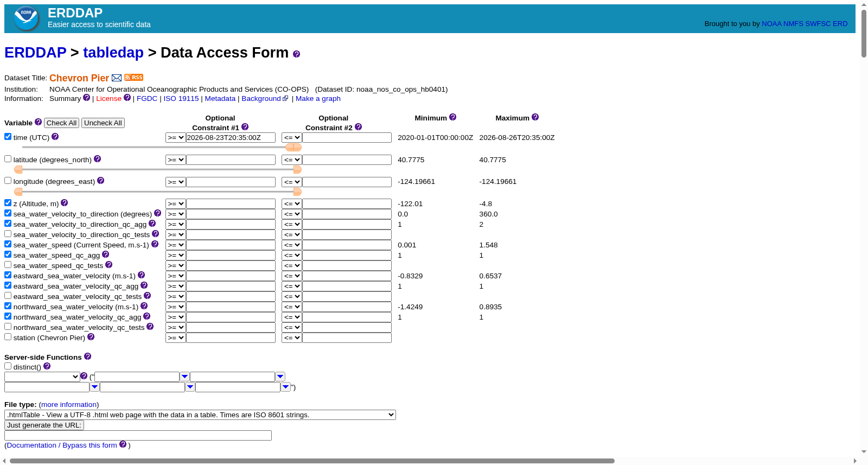Open time constraint #1 operator dropdown
Image resolution: width=868 pixels, height=465 pixels.
[x=176, y=138]
